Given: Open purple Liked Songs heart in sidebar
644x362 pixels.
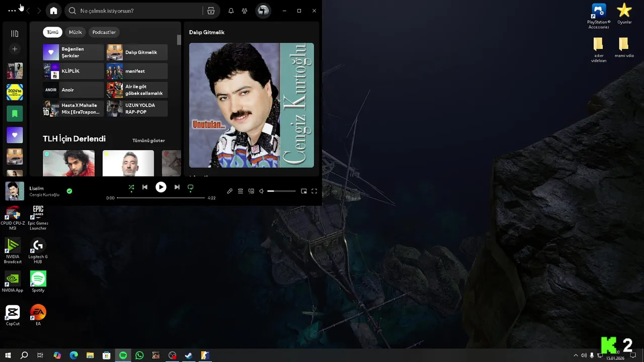Looking at the screenshot, I should point(15,135).
